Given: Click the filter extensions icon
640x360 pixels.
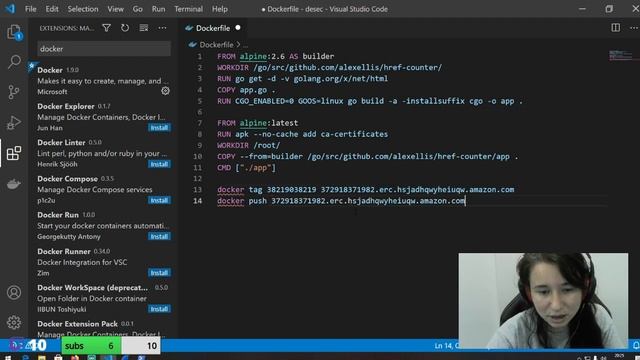Looking at the screenshot, I should (x=107, y=28).
